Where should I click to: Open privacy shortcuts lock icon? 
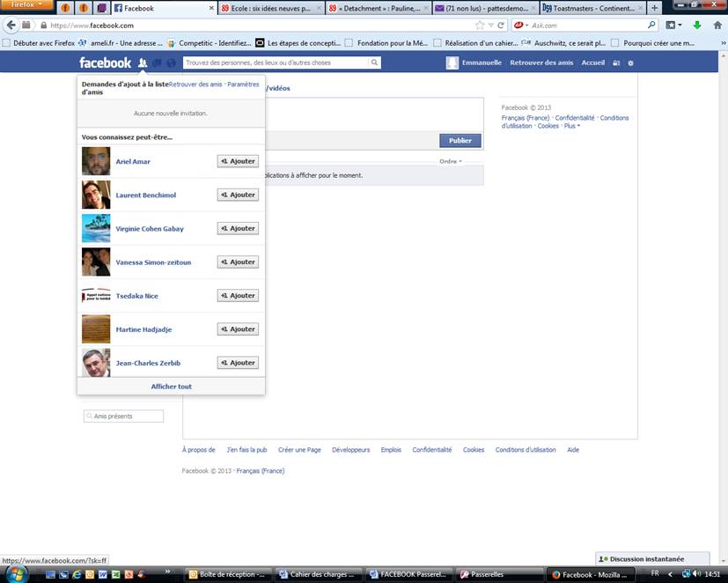tap(616, 63)
